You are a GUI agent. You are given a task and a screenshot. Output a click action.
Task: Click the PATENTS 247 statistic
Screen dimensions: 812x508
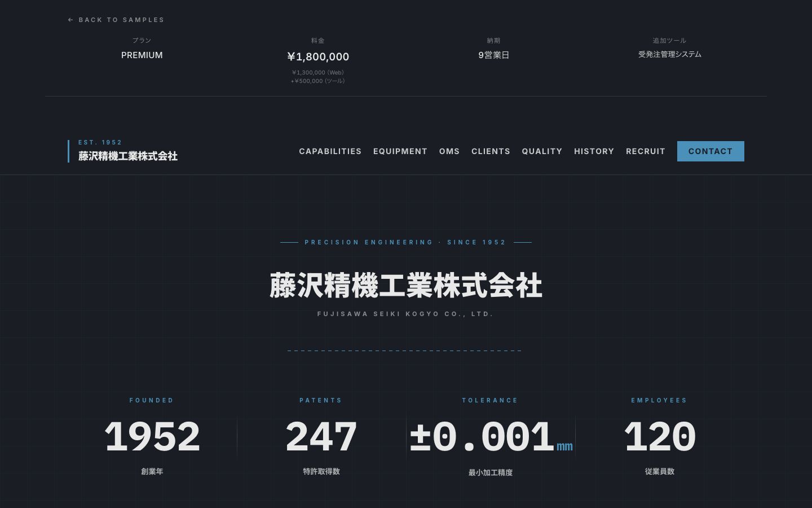pos(321,436)
